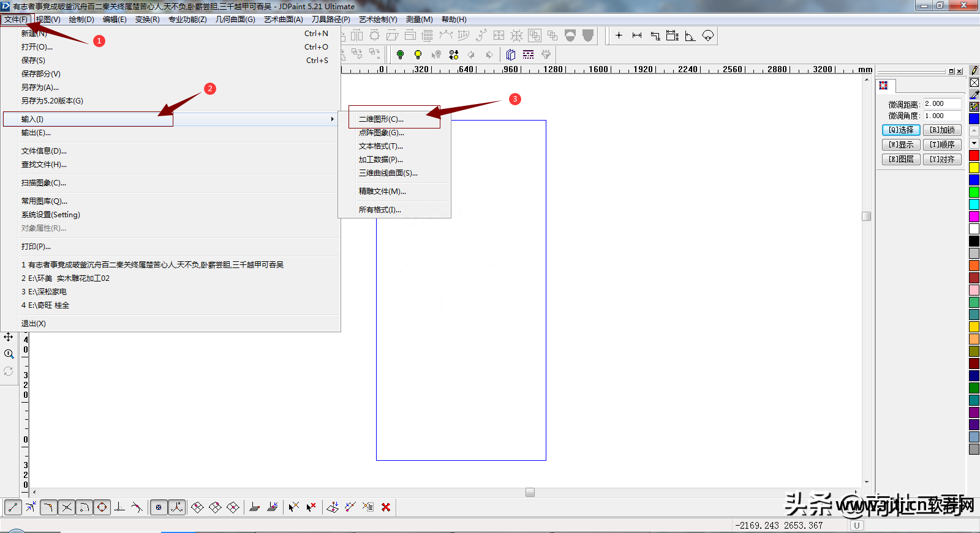The width and height of the screenshot is (980, 533).
Task: Open the 刀具路径(P) menu
Action: [331, 20]
